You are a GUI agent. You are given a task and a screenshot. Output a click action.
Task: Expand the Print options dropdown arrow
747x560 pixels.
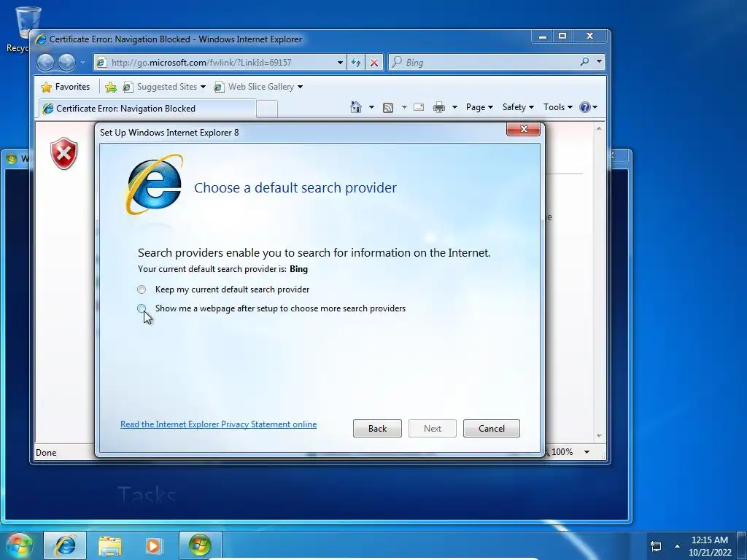[x=454, y=107]
